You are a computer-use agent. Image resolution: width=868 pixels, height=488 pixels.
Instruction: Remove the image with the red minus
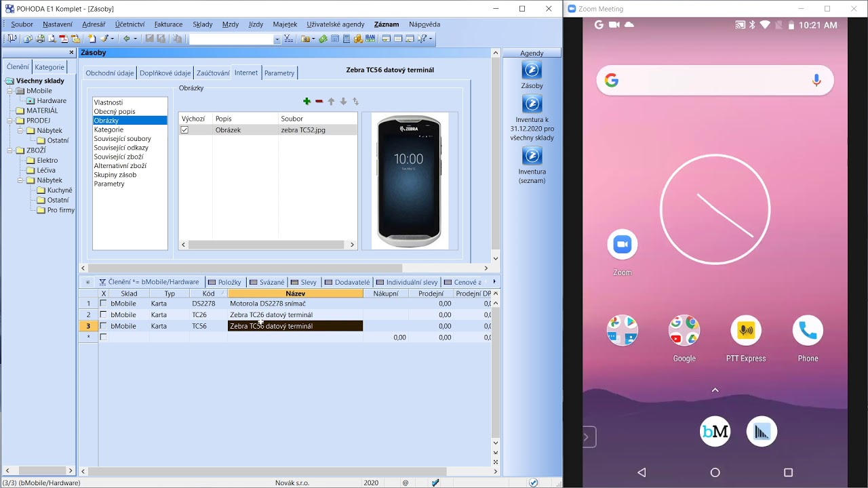tap(319, 102)
